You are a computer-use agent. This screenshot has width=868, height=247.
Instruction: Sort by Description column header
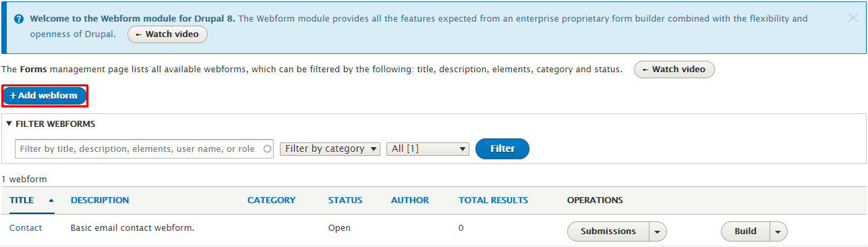(x=100, y=200)
